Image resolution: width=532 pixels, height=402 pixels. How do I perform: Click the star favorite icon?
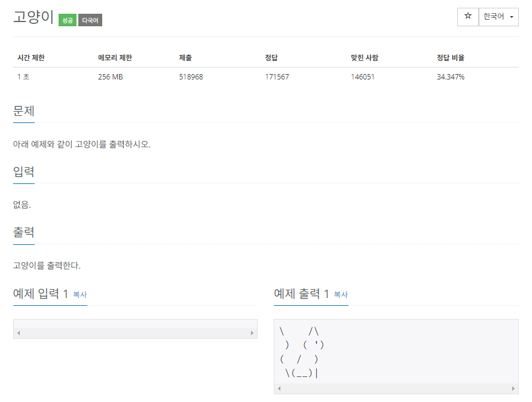click(x=468, y=17)
